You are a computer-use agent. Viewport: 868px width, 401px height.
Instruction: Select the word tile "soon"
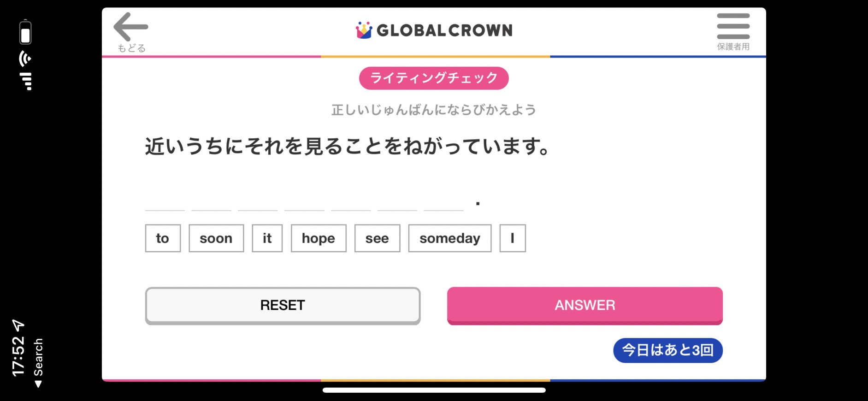point(216,238)
